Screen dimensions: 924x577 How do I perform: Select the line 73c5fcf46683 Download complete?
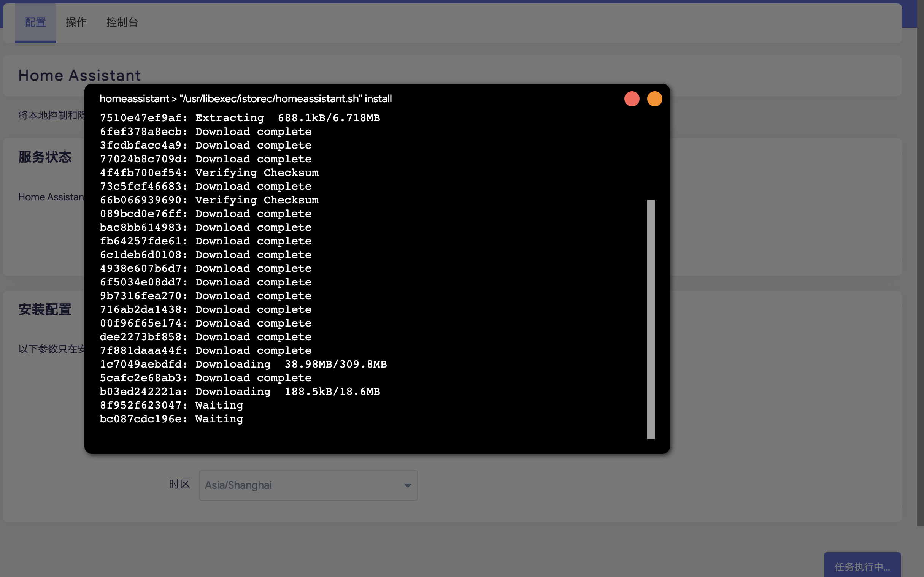(205, 187)
